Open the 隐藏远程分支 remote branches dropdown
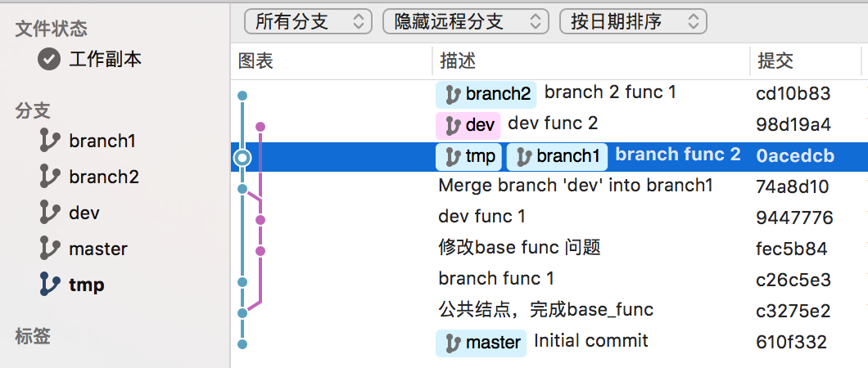This screenshot has width=868, height=368. [465, 22]
